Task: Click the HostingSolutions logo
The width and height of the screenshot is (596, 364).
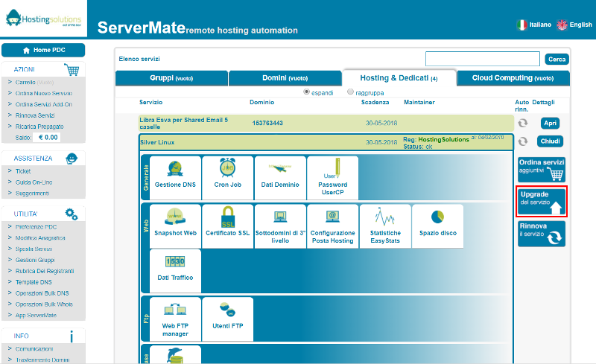Action: [x=43, y=19]
